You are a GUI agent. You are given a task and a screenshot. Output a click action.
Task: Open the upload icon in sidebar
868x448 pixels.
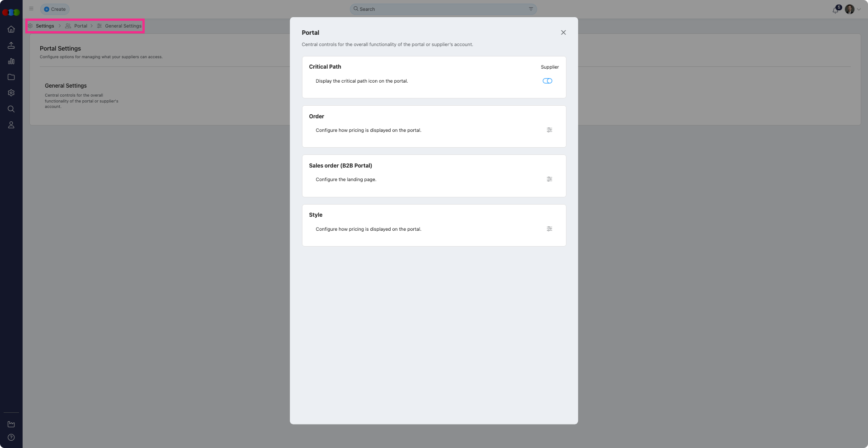tap(11, 46)
